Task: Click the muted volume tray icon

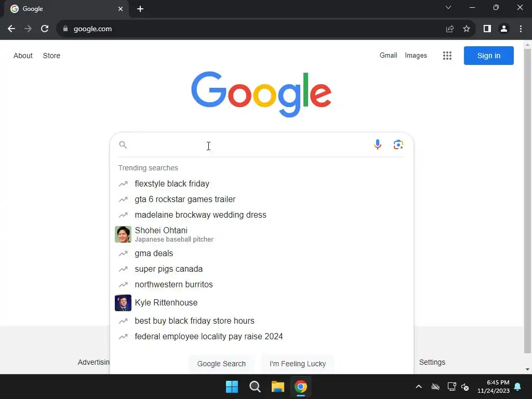Action: (x=465, y=387)
